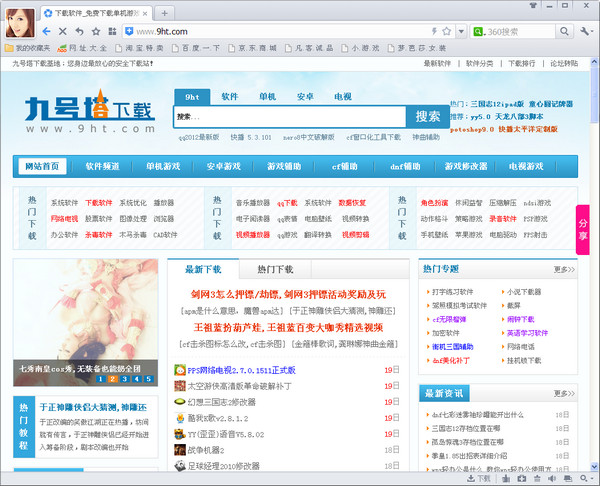Select the 软件 search tab
The width and height of the screenshot is (600, 486).
coord(230,97)
